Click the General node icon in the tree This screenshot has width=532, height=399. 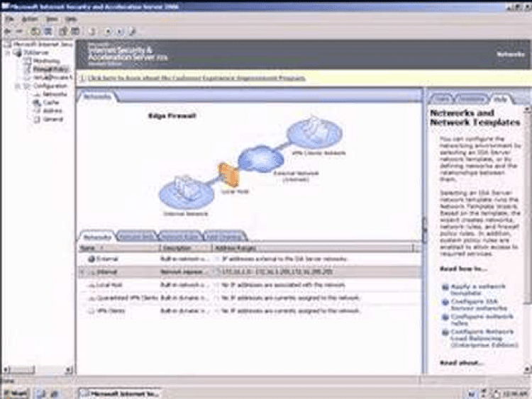37,119
